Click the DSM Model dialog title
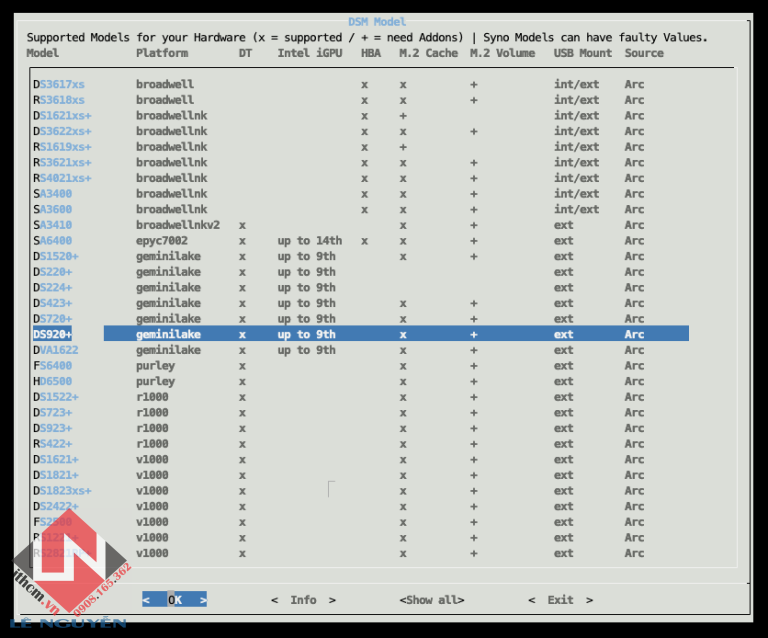 (383, 21)
